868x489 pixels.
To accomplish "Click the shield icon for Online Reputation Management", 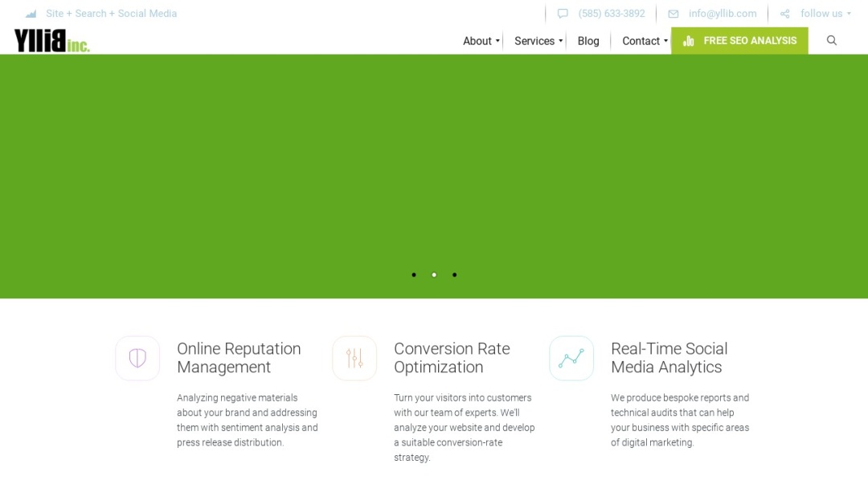I will point(137,358).
